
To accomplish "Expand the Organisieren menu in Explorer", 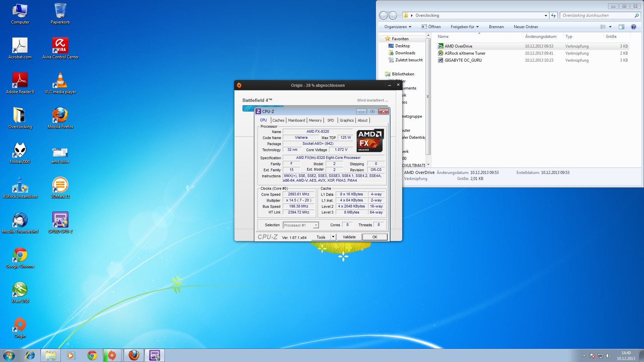I will point(397,27).
